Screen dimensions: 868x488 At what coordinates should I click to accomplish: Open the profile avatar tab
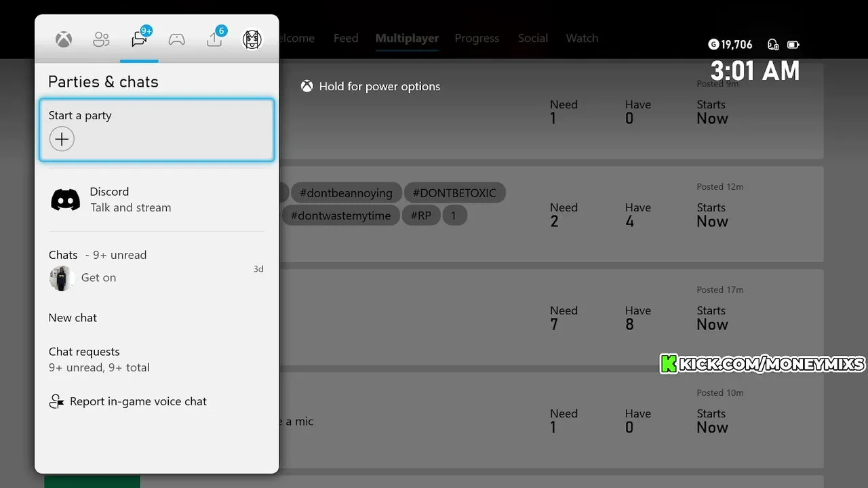pos(252,39)
